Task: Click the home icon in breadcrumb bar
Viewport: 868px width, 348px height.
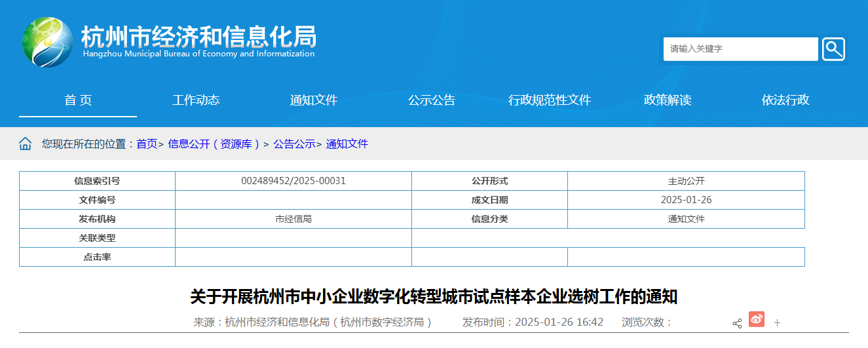Action: click(26, 144)
